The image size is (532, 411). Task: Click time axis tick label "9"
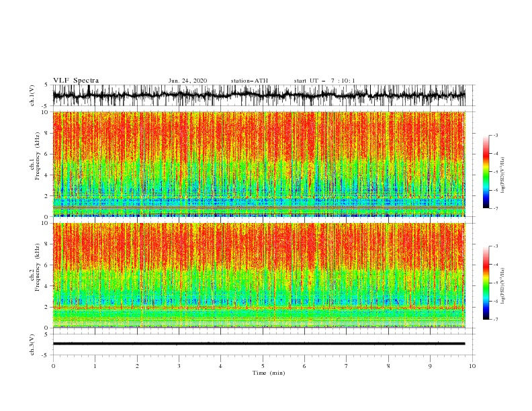tap(430, 366)
